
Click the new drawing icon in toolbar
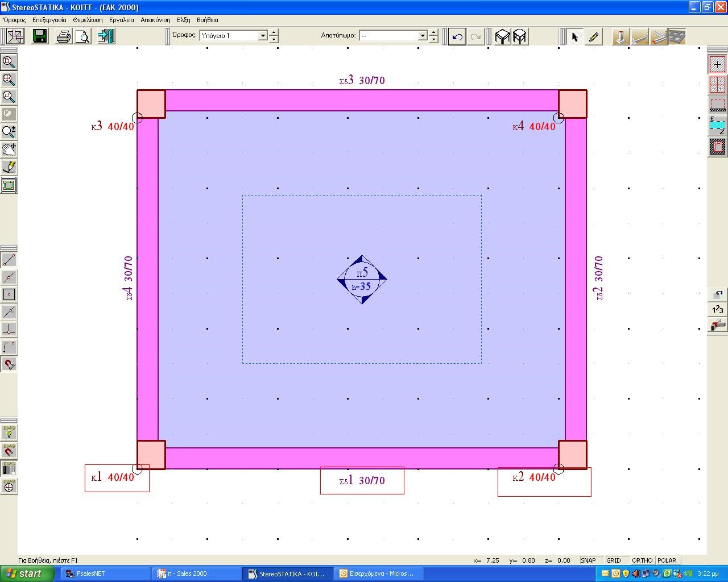click(15, 36)
